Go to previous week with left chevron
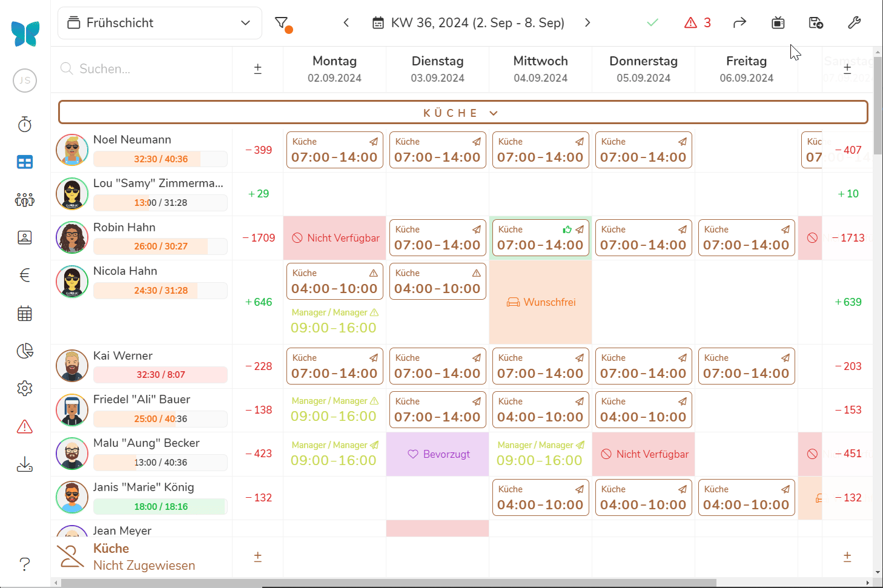The height and width of the screenshot is (588, 883). [346, 23]
